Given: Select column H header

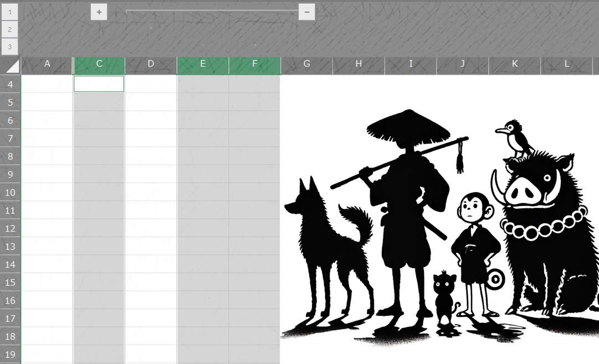Looking at the screenshot, I should 359,64.
